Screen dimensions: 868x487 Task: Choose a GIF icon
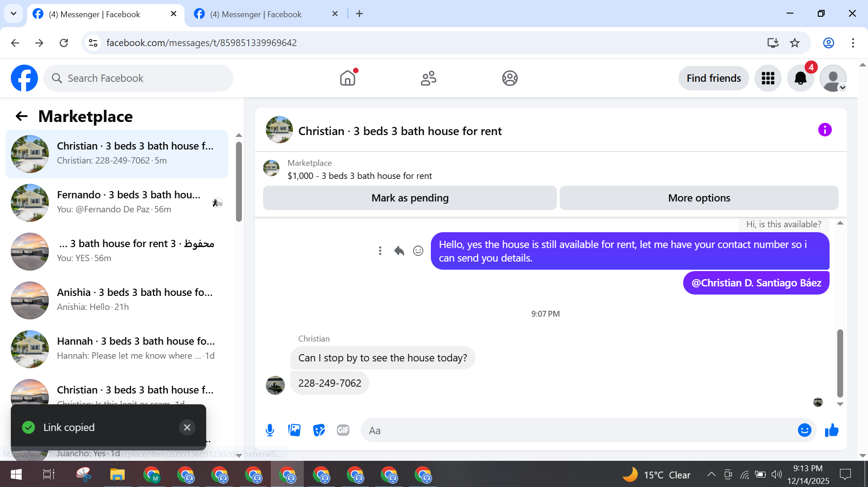click(343, 430)
